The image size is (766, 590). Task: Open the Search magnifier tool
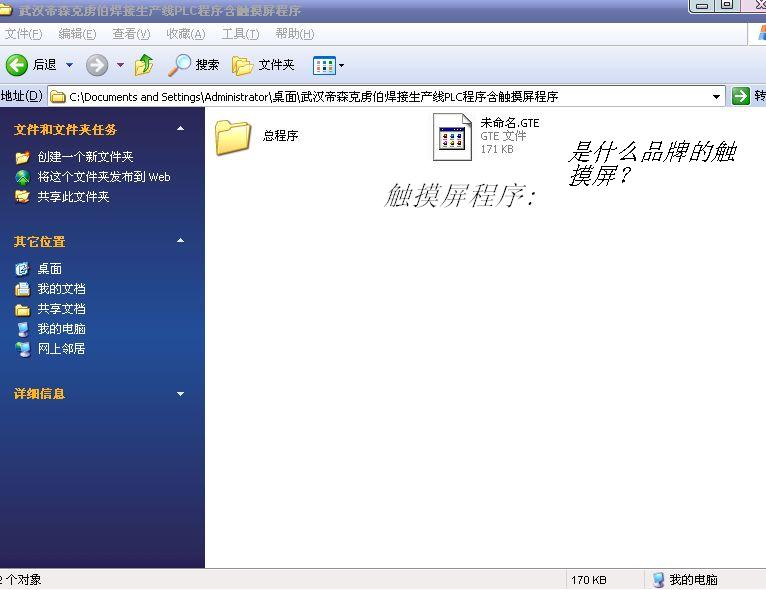click(180, 65)
